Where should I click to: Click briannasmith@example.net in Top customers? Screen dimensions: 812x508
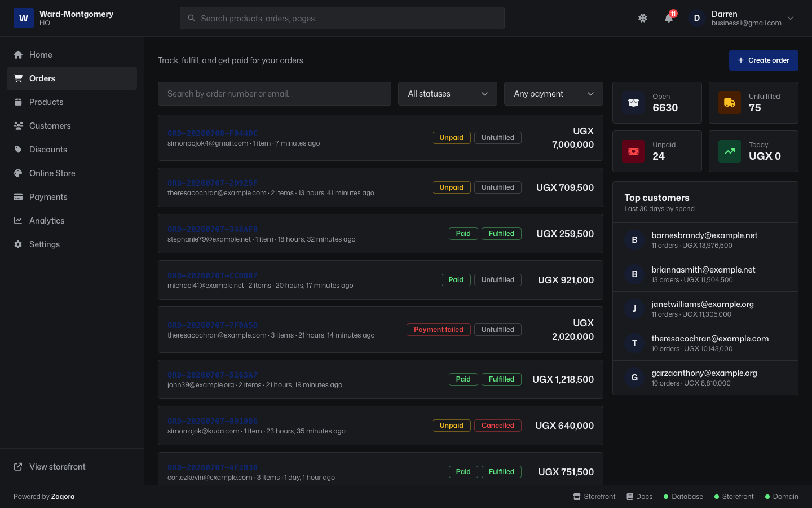(x=703, y=270)
